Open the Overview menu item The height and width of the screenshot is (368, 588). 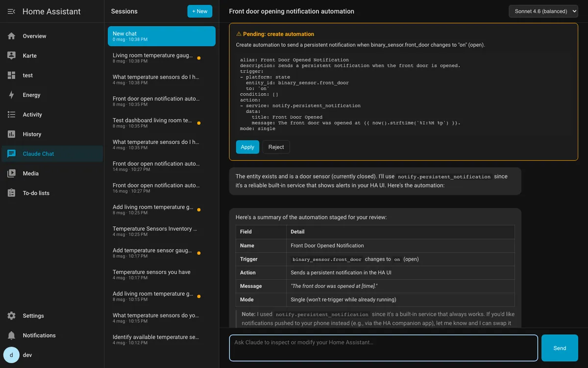pyautogui.click(x=52, y=36)
